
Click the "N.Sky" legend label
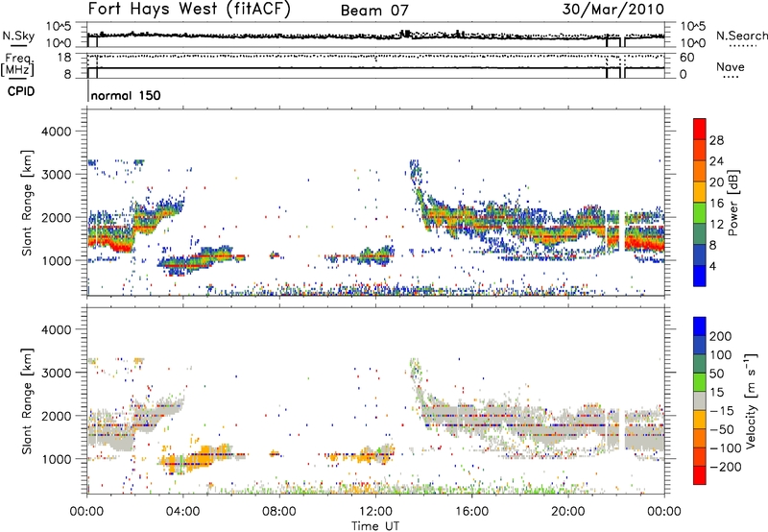18,36
